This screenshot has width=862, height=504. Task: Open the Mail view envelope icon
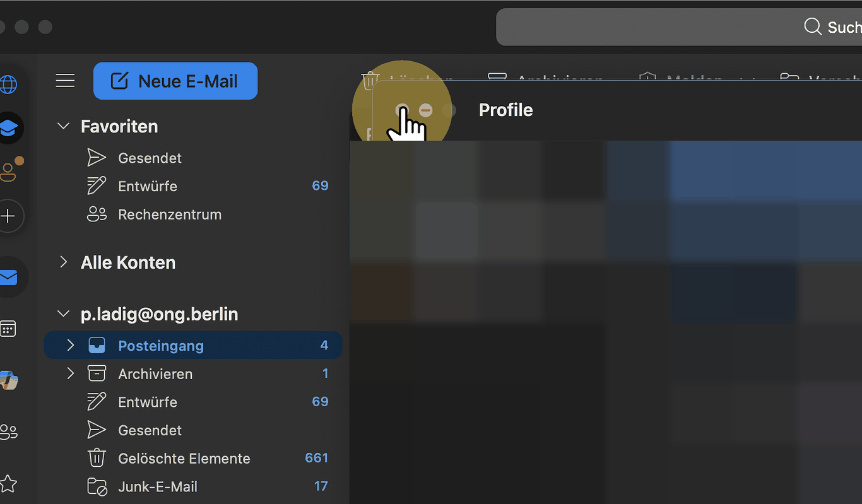(9, 277)
